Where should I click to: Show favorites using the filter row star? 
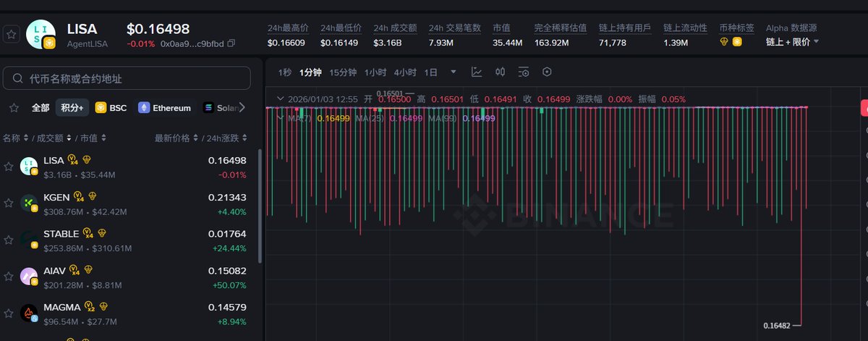click(14, 108)
